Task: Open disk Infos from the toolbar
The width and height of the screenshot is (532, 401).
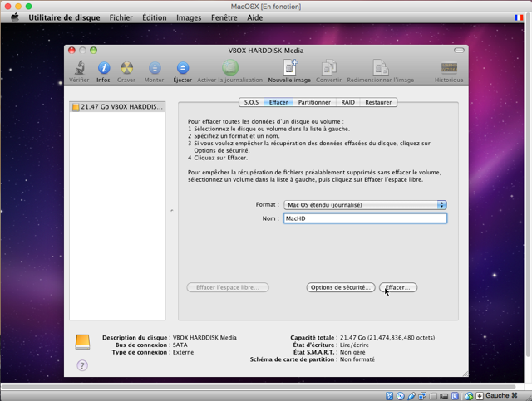Action: pos(103,68)
